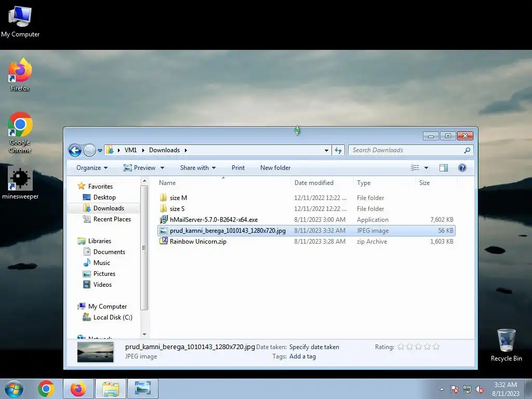Click the muted volume tray icon
The image size is (532, 399).
(480, 390)
